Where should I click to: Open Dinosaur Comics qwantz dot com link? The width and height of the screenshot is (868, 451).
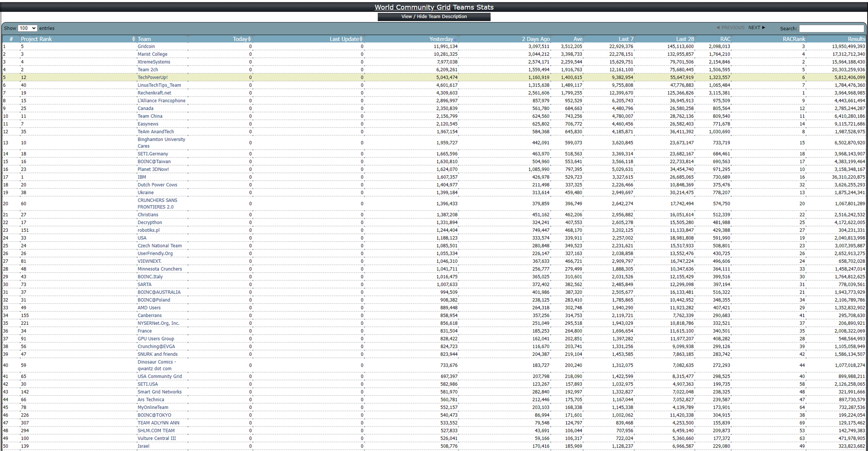click(156, 365)
